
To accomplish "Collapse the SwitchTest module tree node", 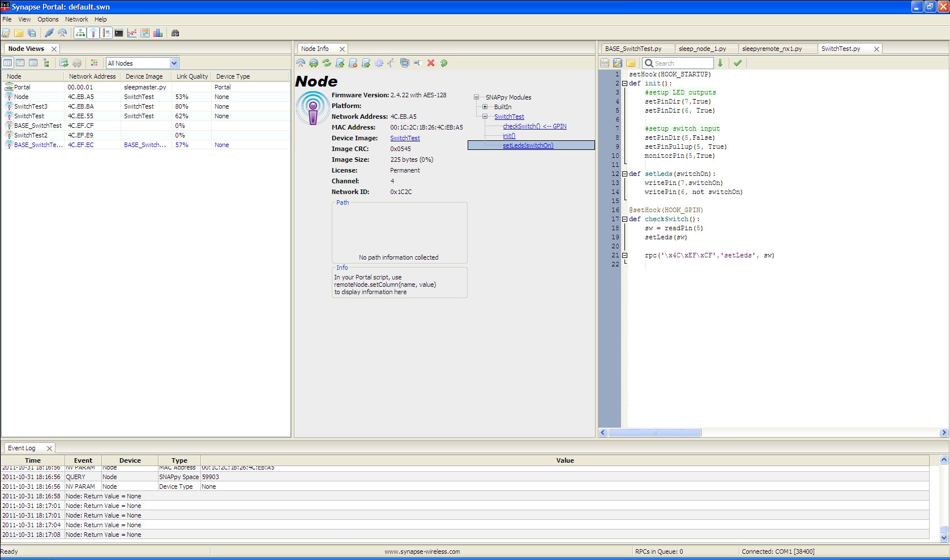I will point(485,117).
